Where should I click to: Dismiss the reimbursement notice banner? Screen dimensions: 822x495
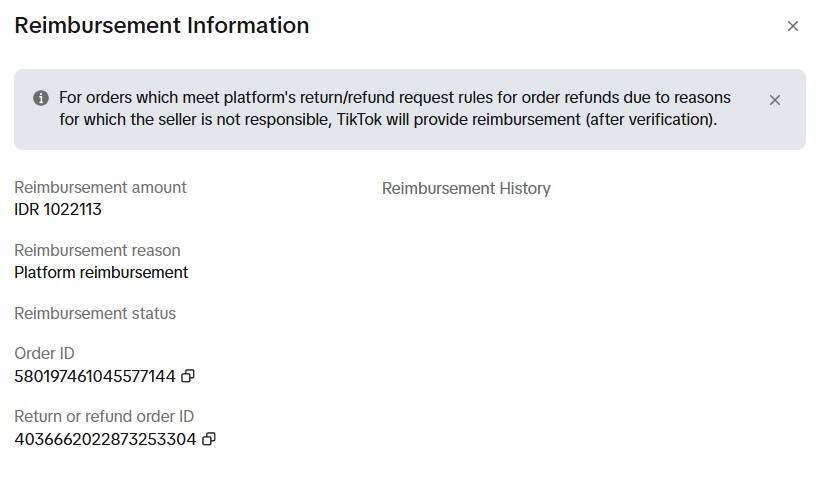(x=775, y=100)
